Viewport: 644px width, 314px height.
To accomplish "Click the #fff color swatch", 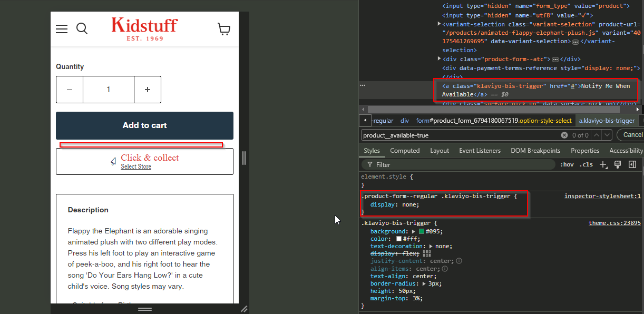I will tap(399, 239).
